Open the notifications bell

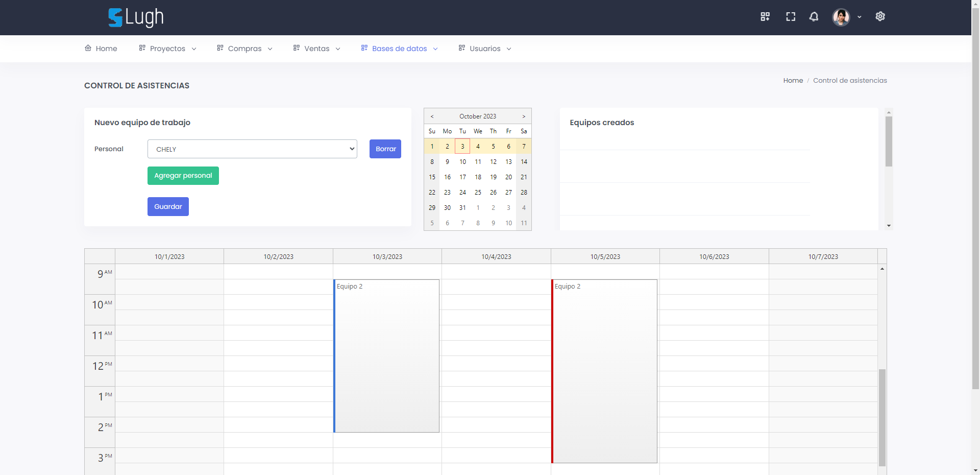click(x=814, y=17)
